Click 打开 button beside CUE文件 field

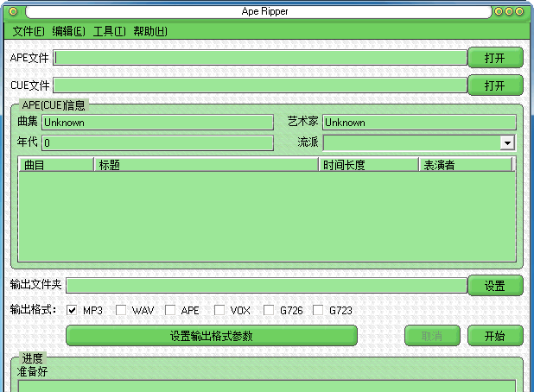[495, 85]
